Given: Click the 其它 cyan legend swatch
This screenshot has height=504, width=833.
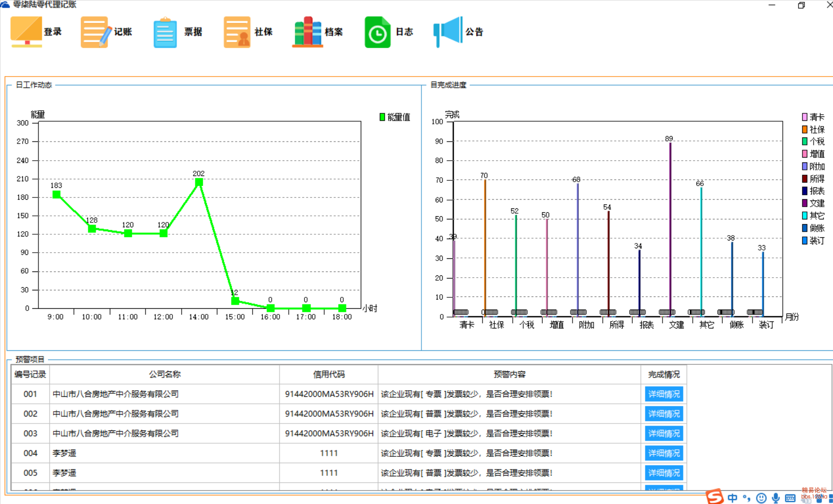Looking at the screenshot, I should (x=805, y=215).
